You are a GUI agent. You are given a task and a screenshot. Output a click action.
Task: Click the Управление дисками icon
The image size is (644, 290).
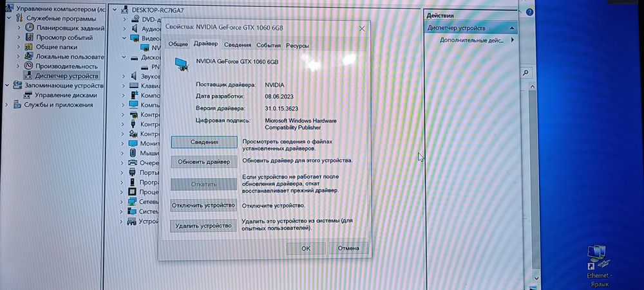[28, 95]
